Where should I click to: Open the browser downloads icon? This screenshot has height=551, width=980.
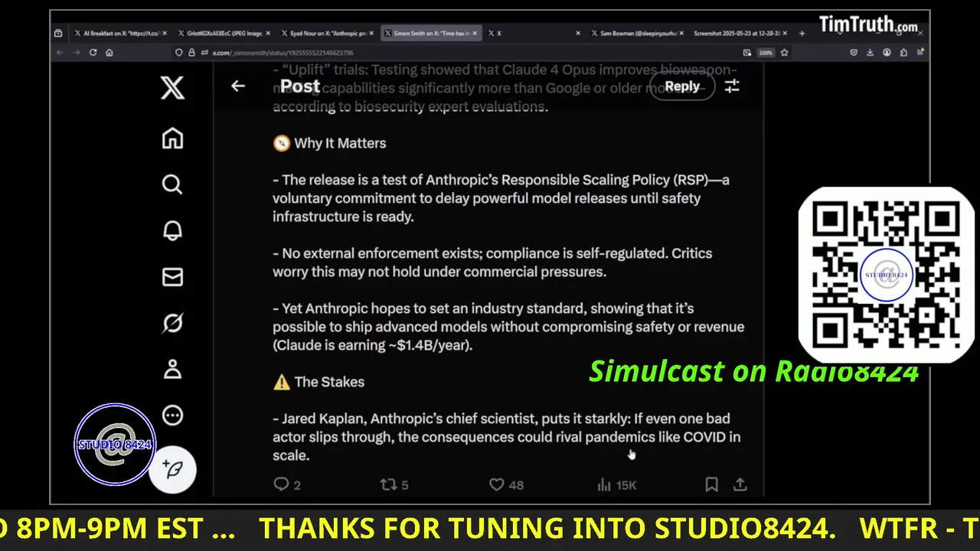871,52
